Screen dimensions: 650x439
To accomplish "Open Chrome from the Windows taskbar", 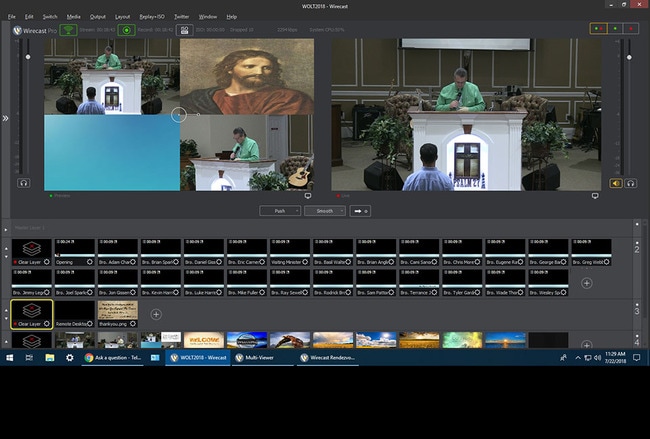I will pyautogui.click(x=89, y=356).
